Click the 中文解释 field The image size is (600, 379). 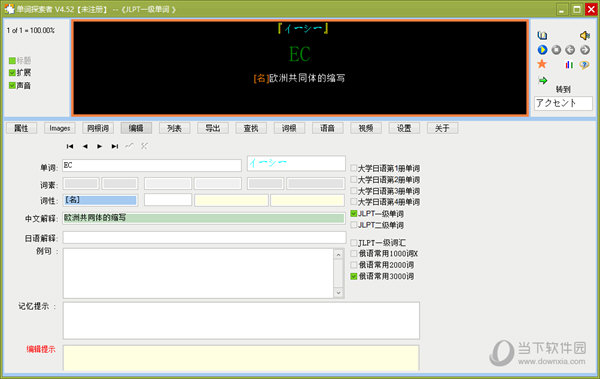click(204, 218)
